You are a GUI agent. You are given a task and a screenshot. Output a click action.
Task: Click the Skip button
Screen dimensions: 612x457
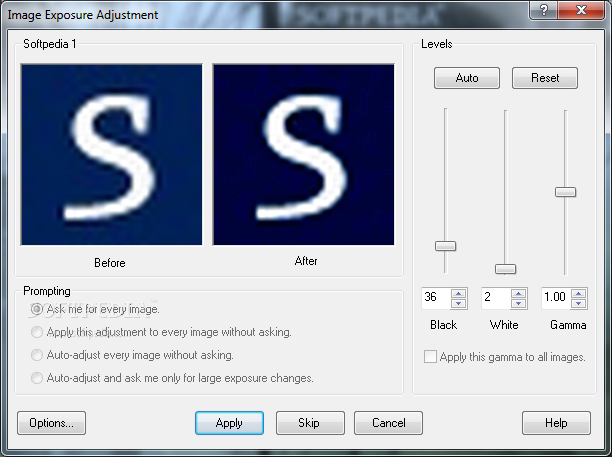point(310,423)
